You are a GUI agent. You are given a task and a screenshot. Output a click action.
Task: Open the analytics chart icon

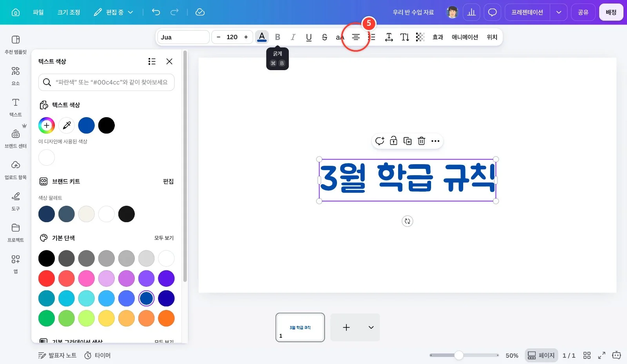click(x=471, y=12)
